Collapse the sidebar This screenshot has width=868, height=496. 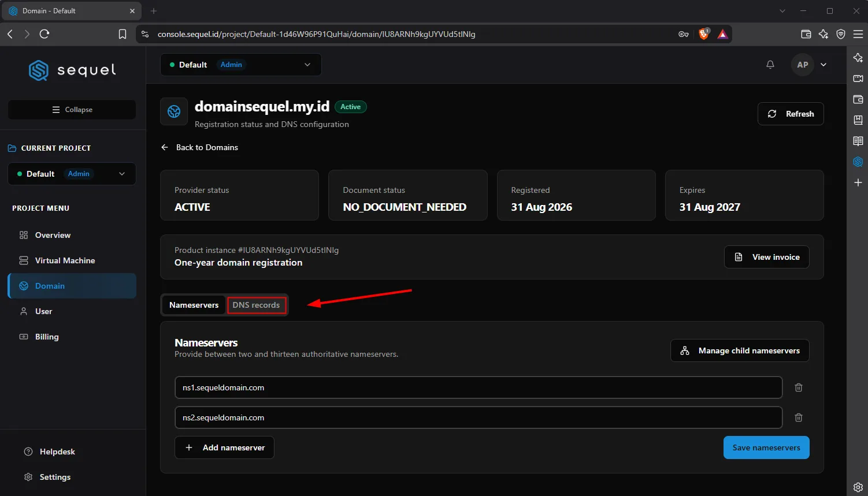(72, 110)
